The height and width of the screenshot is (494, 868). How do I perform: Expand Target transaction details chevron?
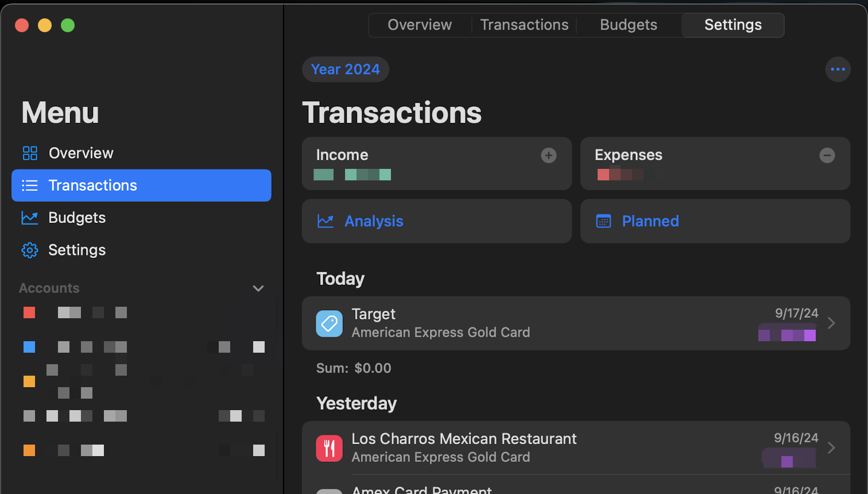coord(831,323)
